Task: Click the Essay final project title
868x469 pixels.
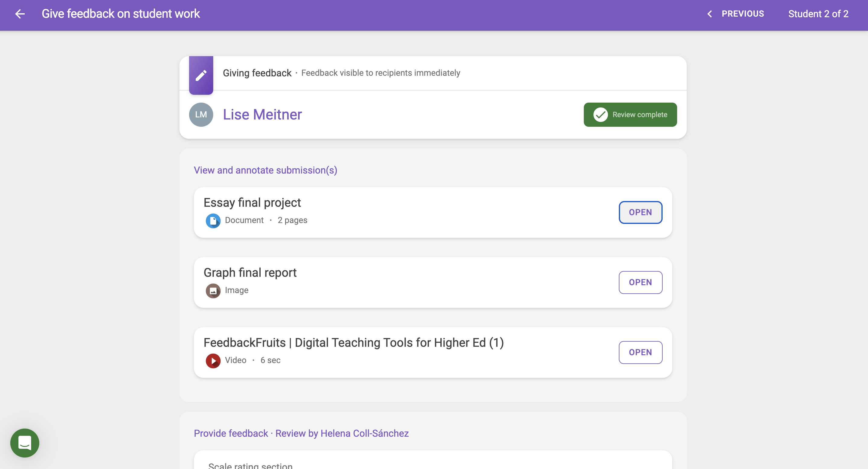Action: (x=252, y=203)
